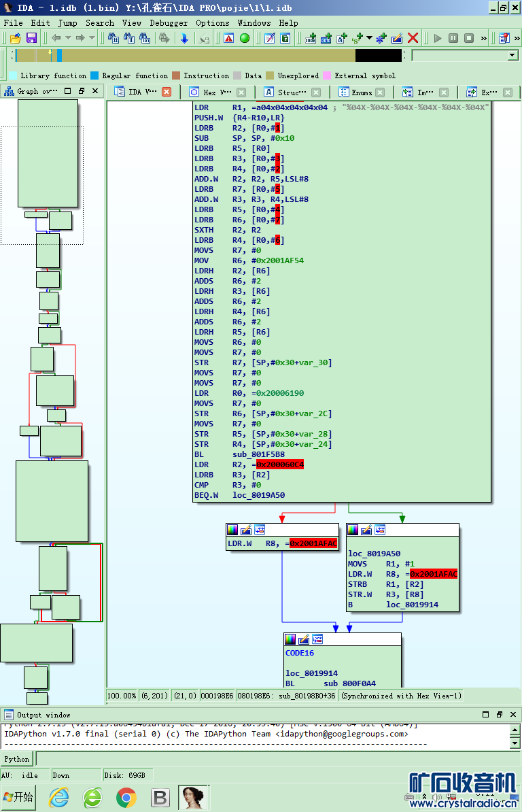Jump forward with the right arrow
522x812 pixels.
point(80,38)
